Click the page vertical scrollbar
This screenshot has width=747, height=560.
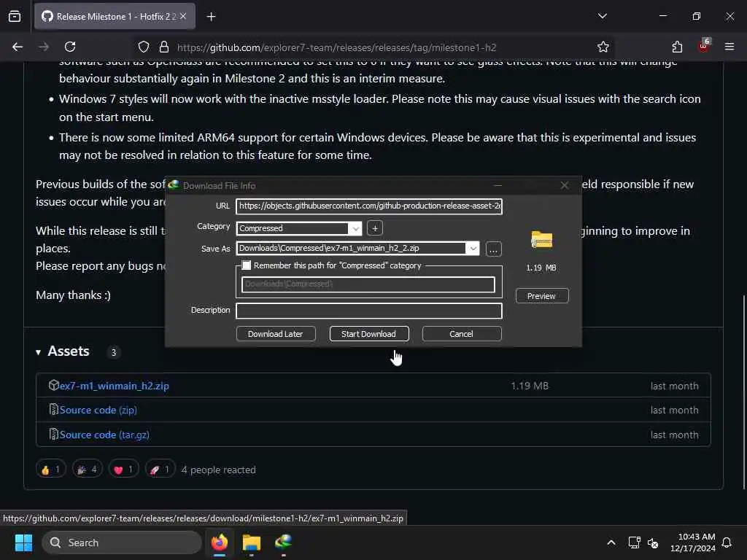point(743,392)
